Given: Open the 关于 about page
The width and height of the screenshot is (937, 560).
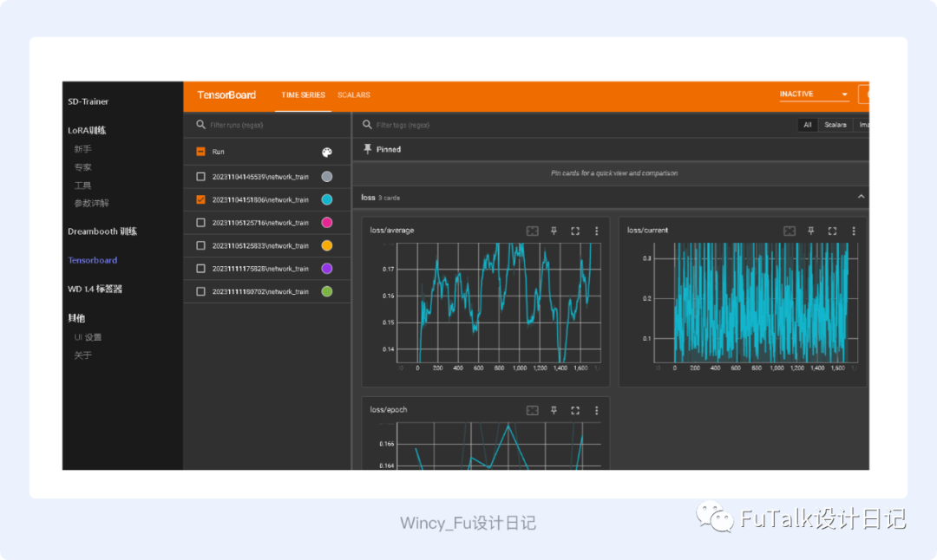Looking at the screenshot, I should (82, 355).
